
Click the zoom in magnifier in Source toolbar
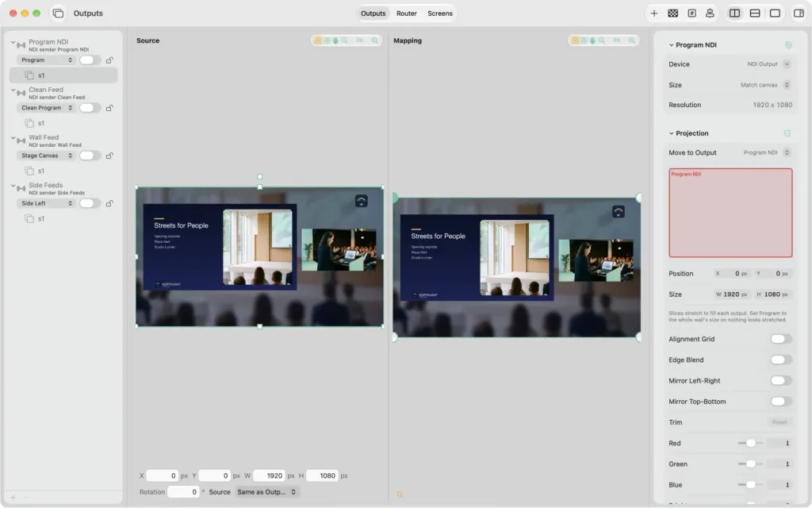click(x=374, y=40)
